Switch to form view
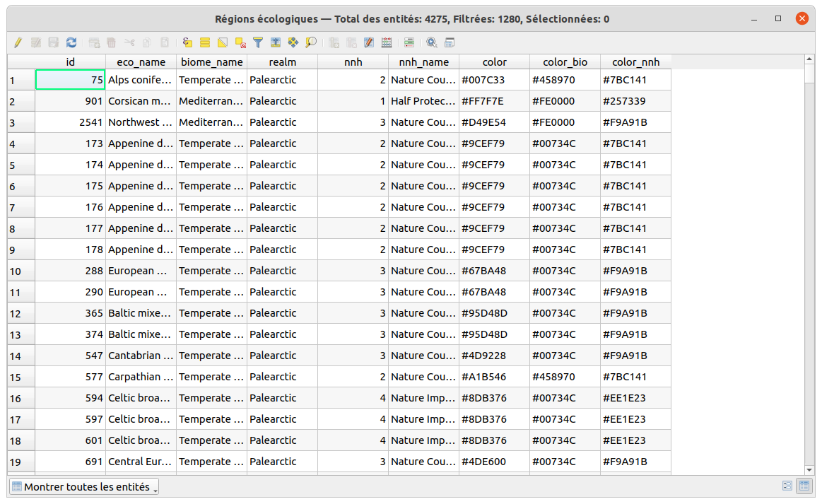The image size is (822, 504). click(x=787, y=486)
